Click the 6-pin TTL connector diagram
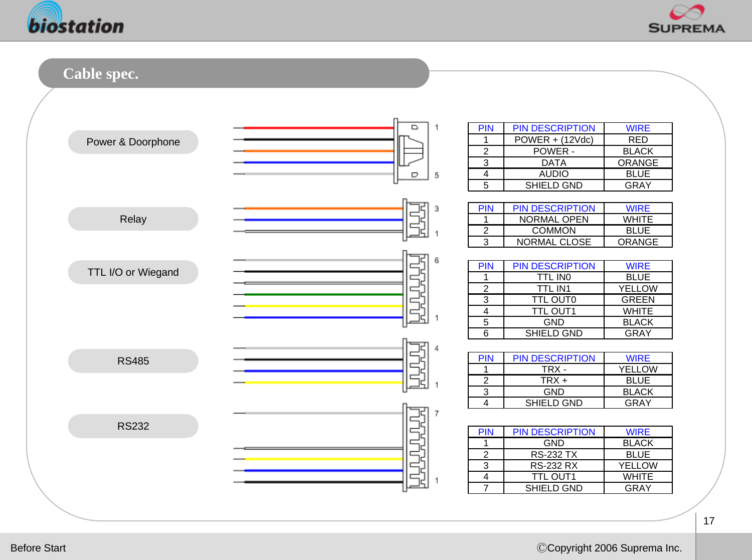The width and height of the screenshot is (752, 560). pyautogui.click(x=416, y=289)
